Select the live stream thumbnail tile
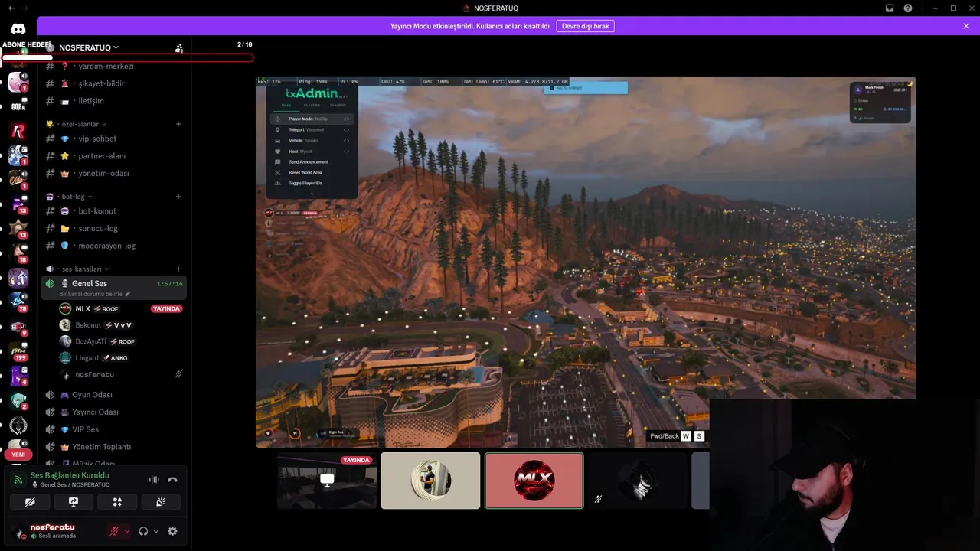The image size is (980, 551). pos(327,481)
